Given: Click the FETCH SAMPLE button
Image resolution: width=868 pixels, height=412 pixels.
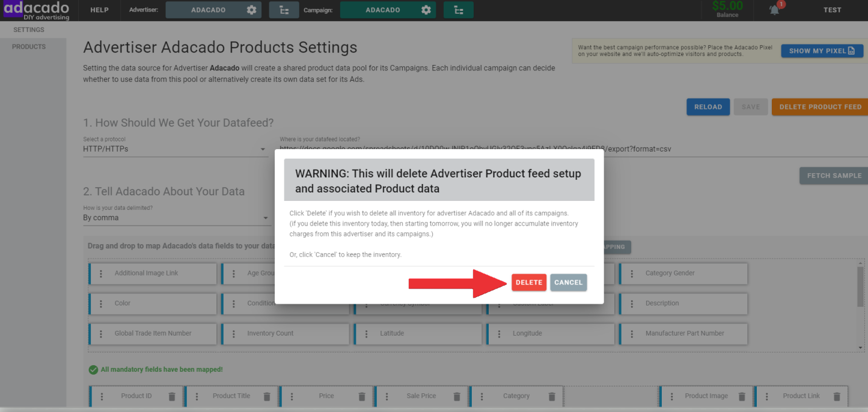Looking at the screenshot, I should click(834, 176).
